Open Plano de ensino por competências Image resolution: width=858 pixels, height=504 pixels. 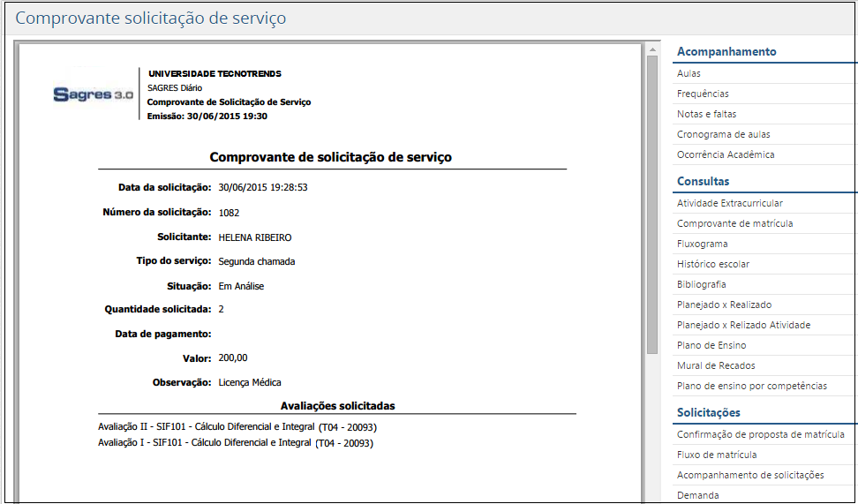[751, 386]
